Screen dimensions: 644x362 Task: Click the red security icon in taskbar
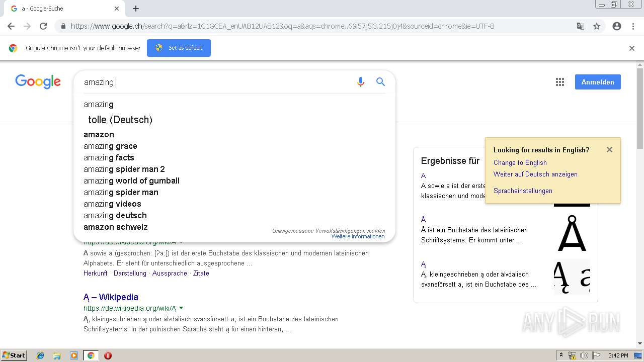tap(108, 355)
